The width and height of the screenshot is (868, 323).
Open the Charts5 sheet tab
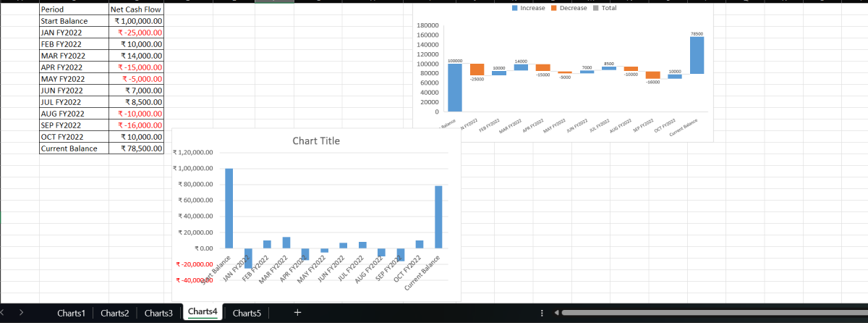point(247,313)
